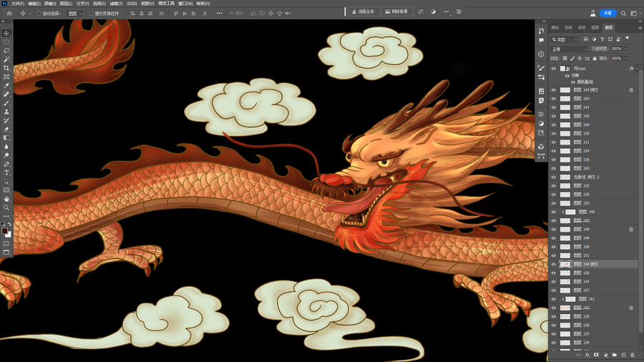Select the Move tool in the toolbox
The image size is (644, 362).
[6, 33]
